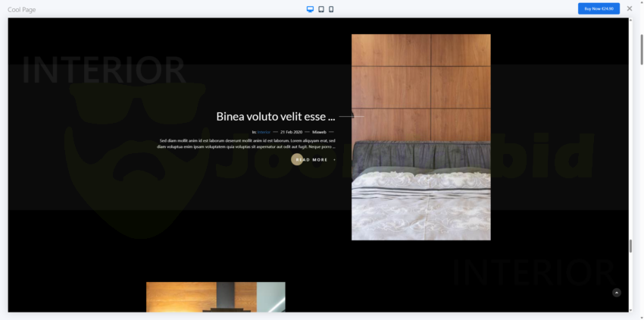Open the Read More link
Screen dimensions: 644x320
tap(312, 160)
